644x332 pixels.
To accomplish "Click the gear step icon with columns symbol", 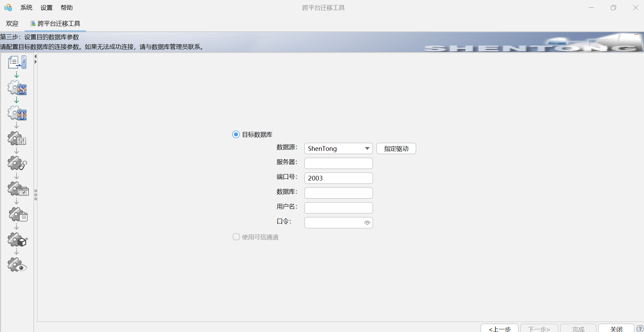I will (x=17, y=138).
